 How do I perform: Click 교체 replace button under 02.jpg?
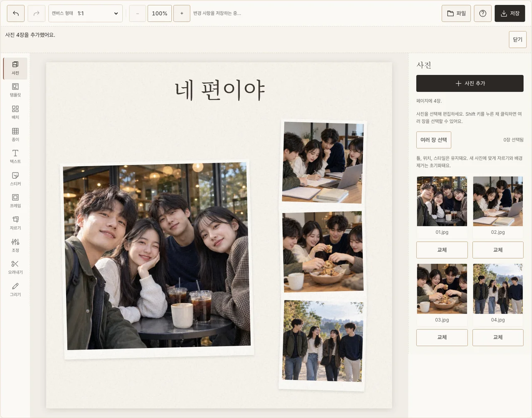coord(498,250)
